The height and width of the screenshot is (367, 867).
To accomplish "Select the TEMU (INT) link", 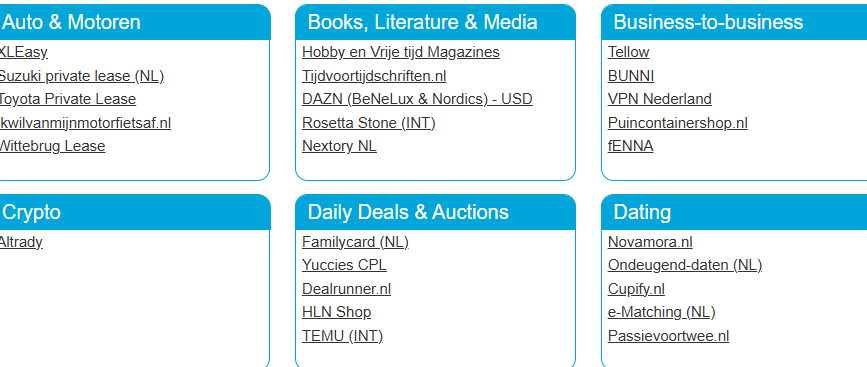I will click(x=342, y=336).
